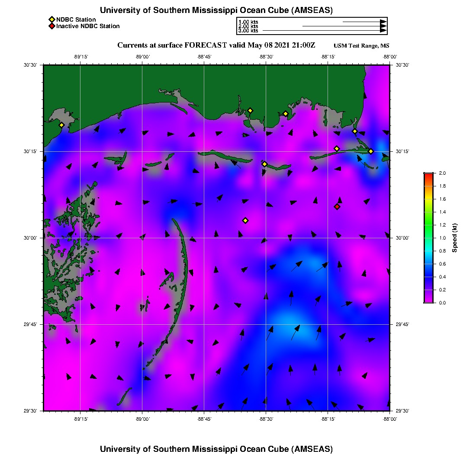The image size is (476, 454).
Task: Select the westernmost yellow station marker on map
Action: (x=61, y=125)
